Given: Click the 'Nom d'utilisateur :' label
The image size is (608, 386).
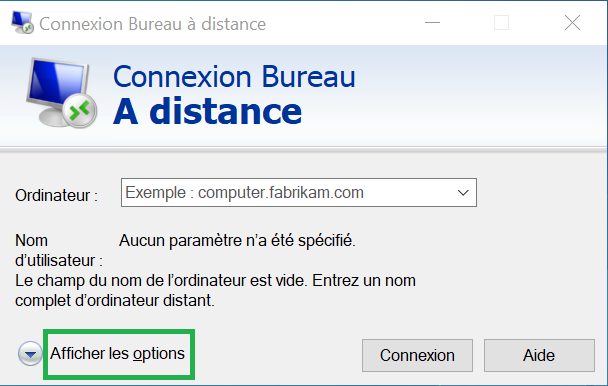Looking at the screenshot, I should tap(59, 250).
